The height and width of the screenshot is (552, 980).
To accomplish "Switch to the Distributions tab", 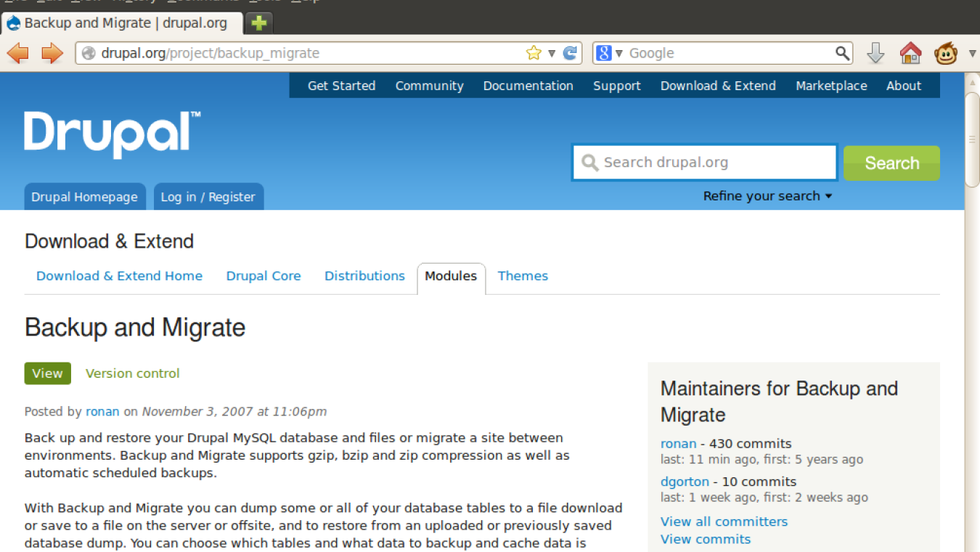I will click(364, 276).
